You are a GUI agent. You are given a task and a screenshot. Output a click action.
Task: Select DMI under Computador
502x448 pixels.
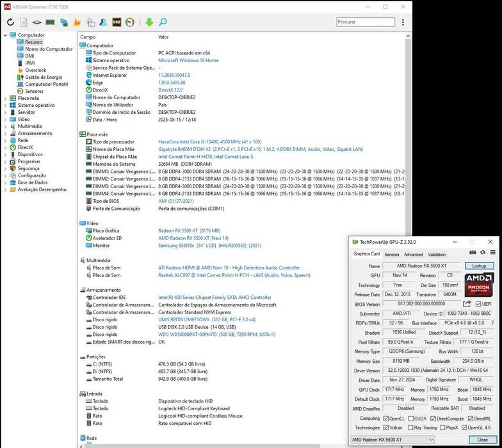(x=29, y=56)
